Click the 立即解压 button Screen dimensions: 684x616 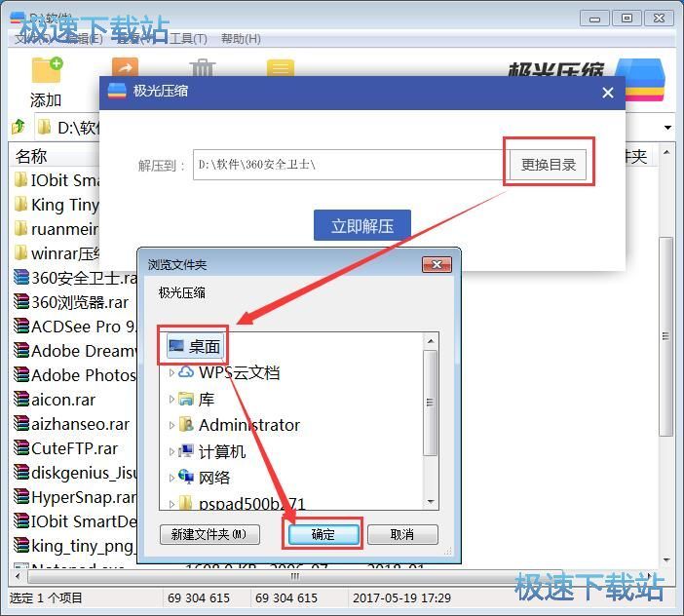click(x=362, y=225)
